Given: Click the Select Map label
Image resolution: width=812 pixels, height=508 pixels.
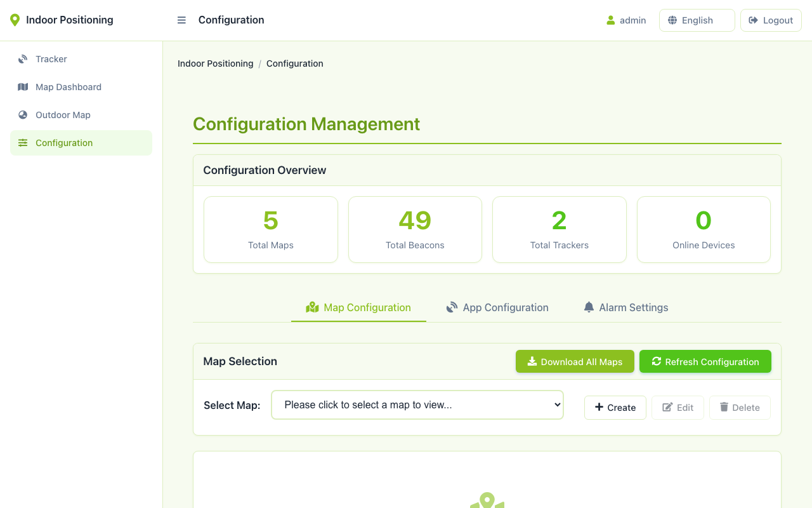Looking at the screenshot, I should click(232, 405).
